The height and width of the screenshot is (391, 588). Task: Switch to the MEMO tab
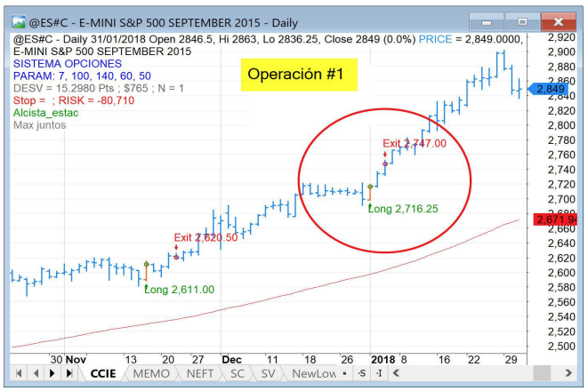point(150,373)
